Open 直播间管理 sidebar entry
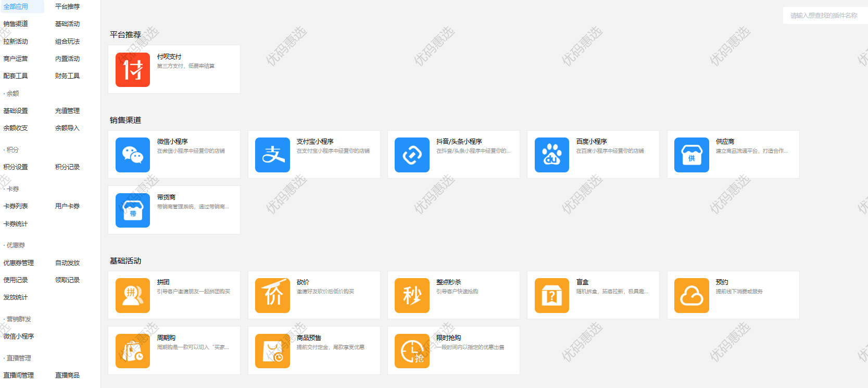 18,376
